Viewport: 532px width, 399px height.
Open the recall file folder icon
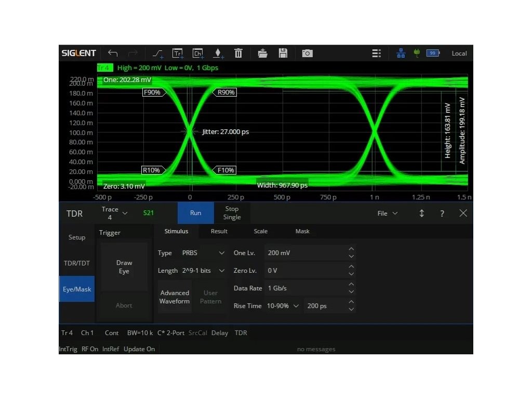tap(262, 53)
